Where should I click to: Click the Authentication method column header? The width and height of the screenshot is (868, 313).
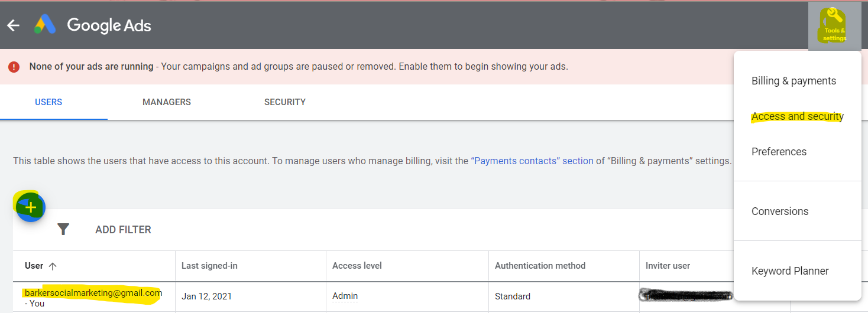point(540,266)
